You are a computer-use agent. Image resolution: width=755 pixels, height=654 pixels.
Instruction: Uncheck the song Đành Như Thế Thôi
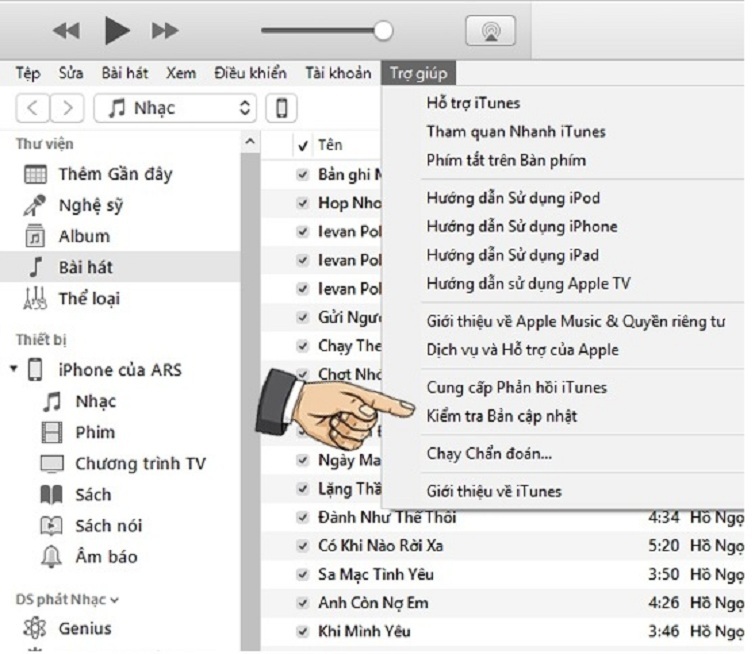(302, 519)
